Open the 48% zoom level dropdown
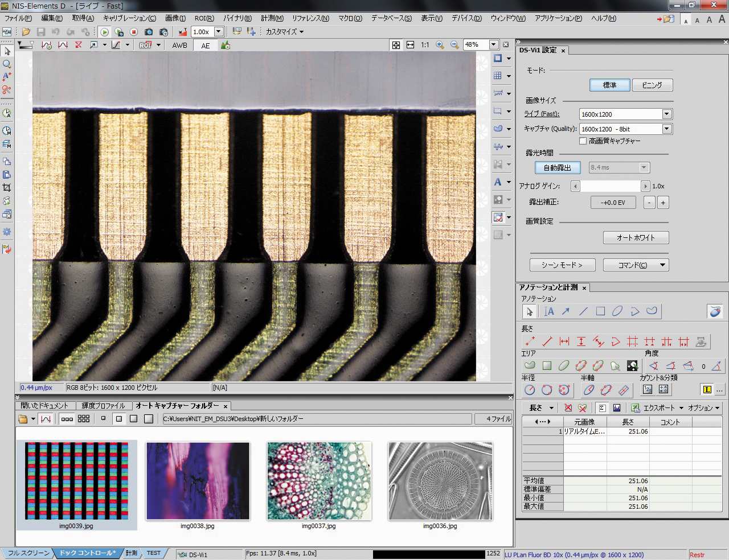Screen dimensions: 729x560 [494, 44]
